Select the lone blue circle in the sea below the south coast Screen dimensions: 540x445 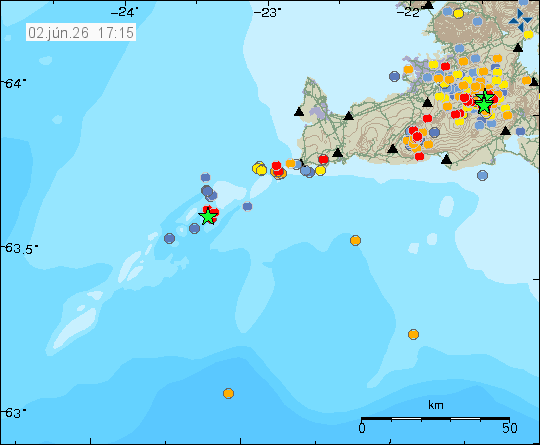tap(482, 175)
